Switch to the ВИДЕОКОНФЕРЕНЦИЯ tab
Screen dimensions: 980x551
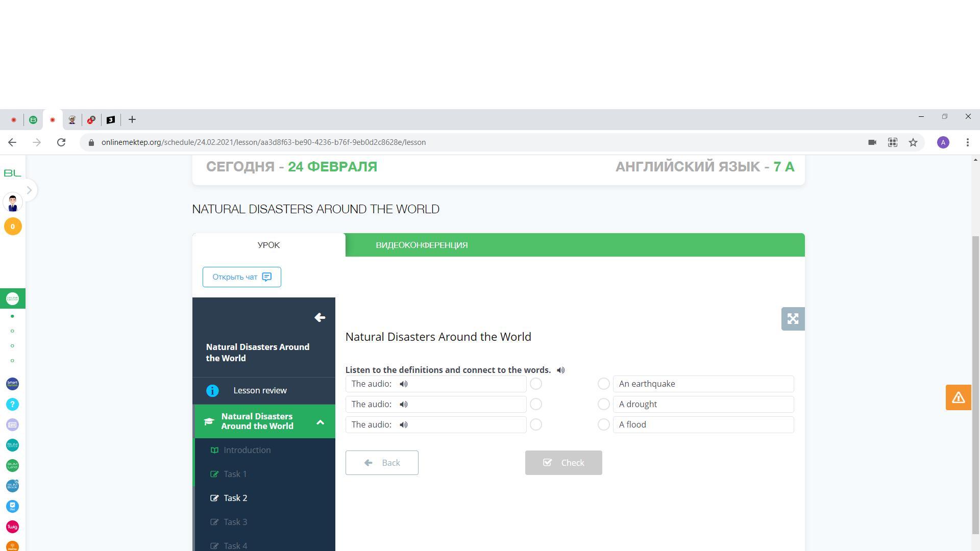click(x=422, y=245)
